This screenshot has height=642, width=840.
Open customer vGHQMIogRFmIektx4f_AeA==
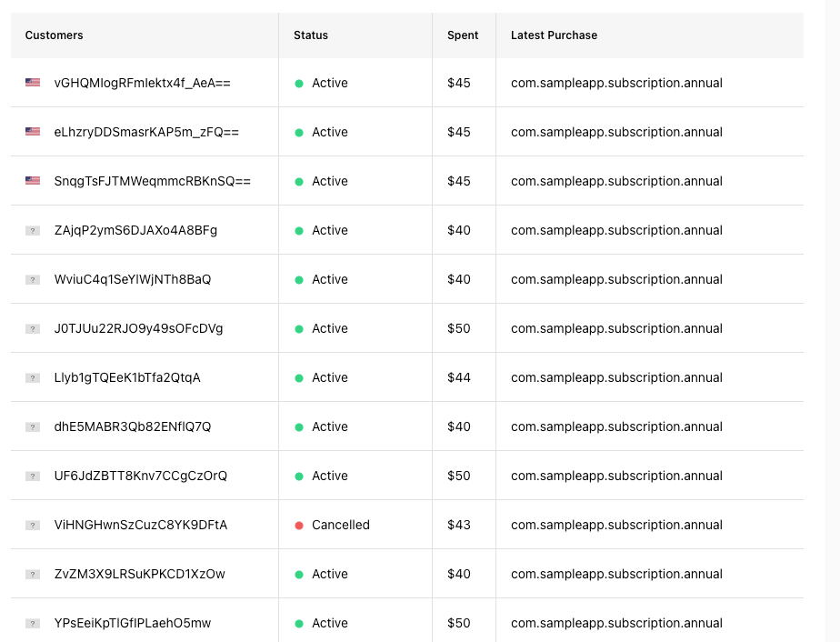click(x=143, y=83)
